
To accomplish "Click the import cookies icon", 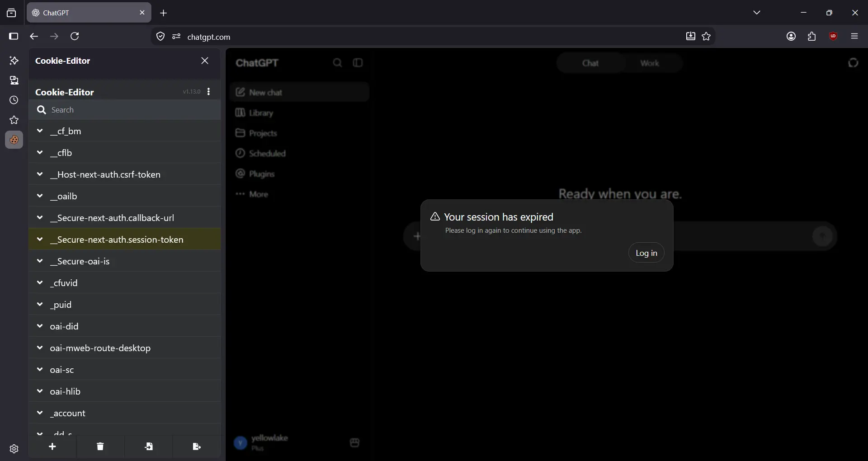I will (x=149, y=447).
